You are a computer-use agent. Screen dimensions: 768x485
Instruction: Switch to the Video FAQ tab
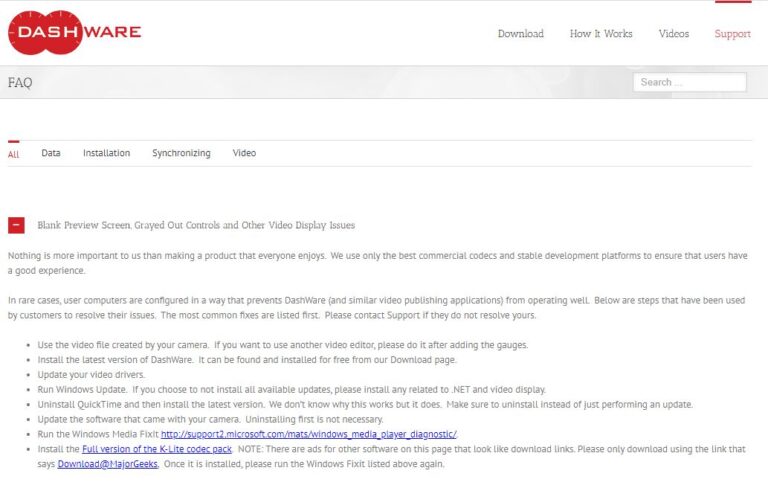pyautogui.click(x=244, y=153)
